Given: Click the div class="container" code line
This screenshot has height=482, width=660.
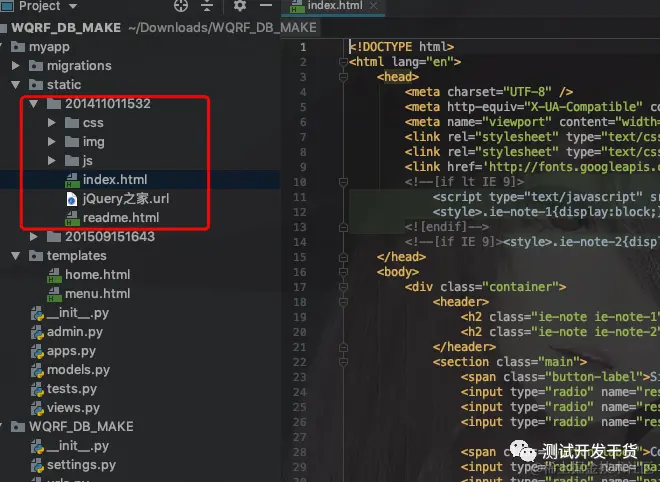Looking at the screenshot, I should coord(485,287).
